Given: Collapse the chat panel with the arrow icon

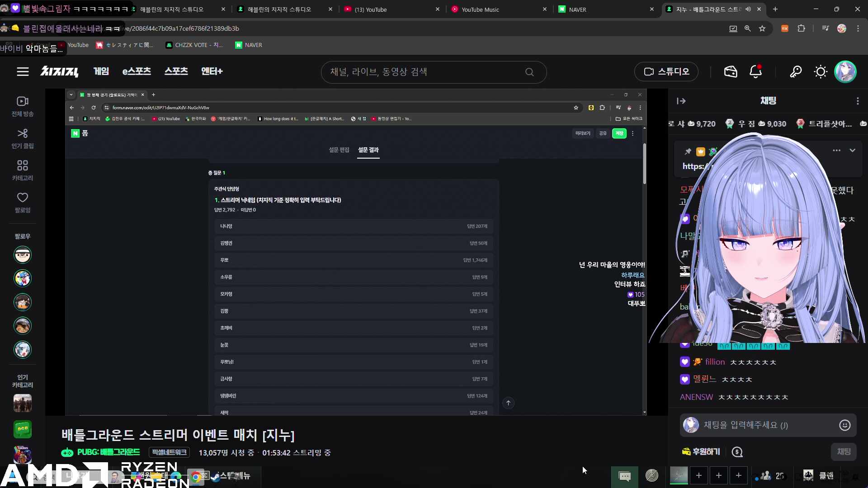Looking at the screenshot, I should pyautogui.click(x=681, y=101).
